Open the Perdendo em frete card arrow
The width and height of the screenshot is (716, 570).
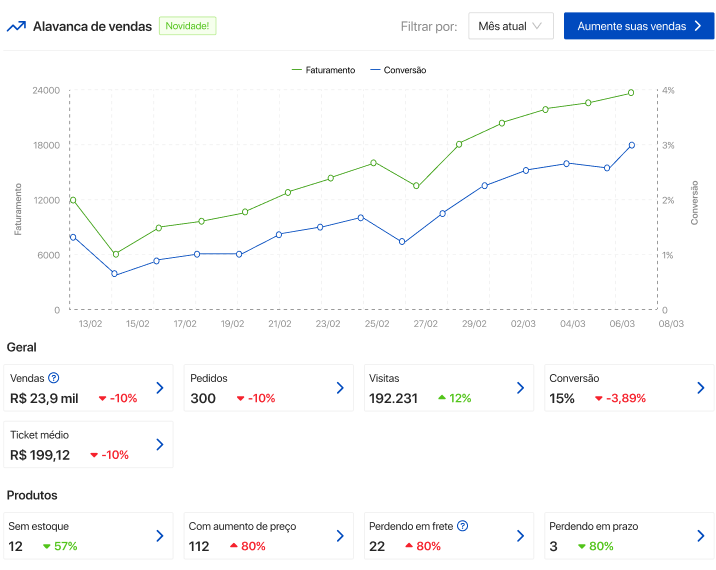520,536
